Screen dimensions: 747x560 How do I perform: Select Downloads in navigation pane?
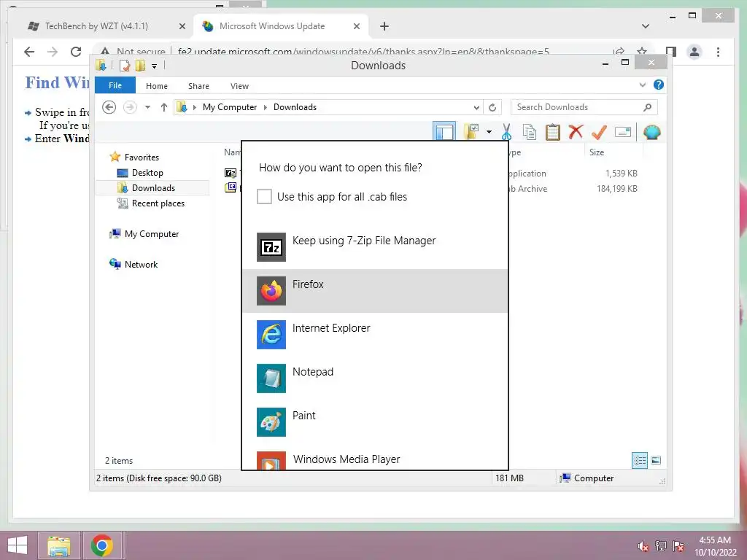[153, 187]
